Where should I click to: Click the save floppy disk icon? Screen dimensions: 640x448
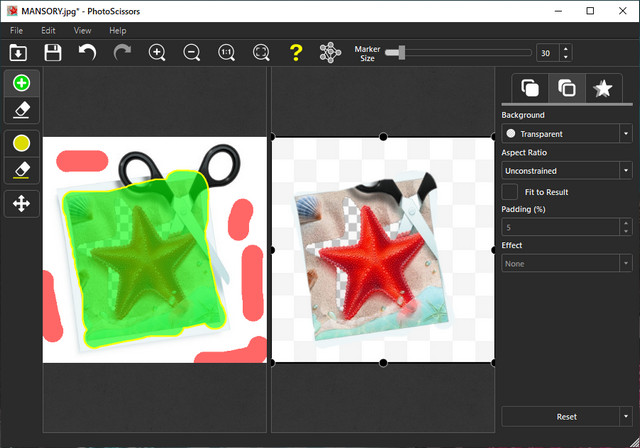click(x=52, y=52)
